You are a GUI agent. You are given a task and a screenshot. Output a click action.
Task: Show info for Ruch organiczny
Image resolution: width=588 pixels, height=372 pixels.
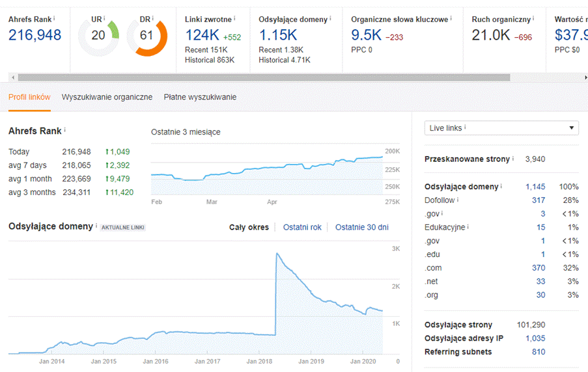pyautogui.click(x=533, y=18)
